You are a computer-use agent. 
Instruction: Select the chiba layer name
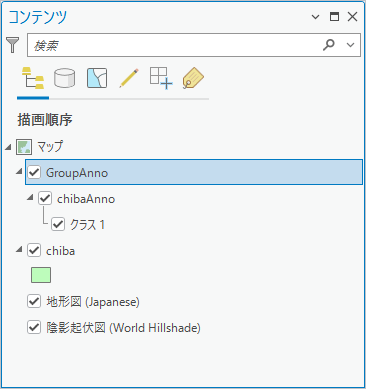pos(60,251)
